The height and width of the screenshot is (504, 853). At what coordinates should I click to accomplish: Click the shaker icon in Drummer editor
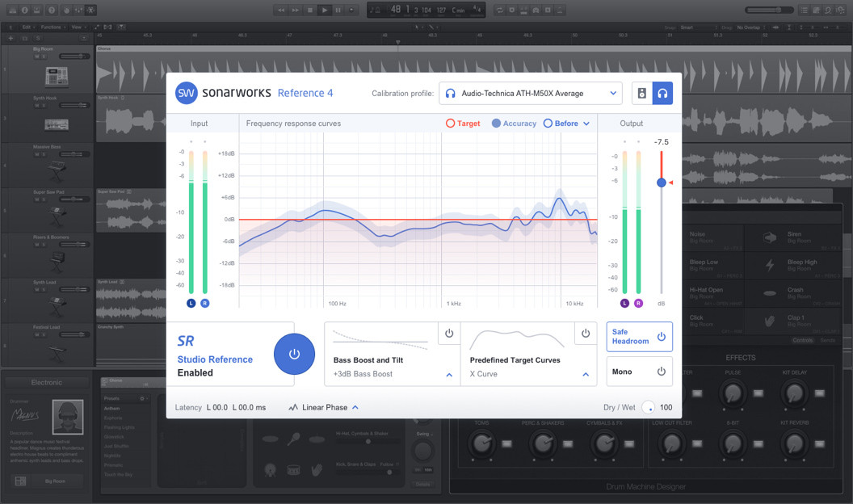point(294,439)
